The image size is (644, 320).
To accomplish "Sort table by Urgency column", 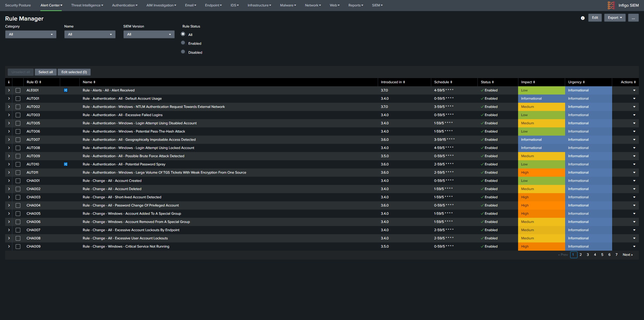I will coord(584,82).
